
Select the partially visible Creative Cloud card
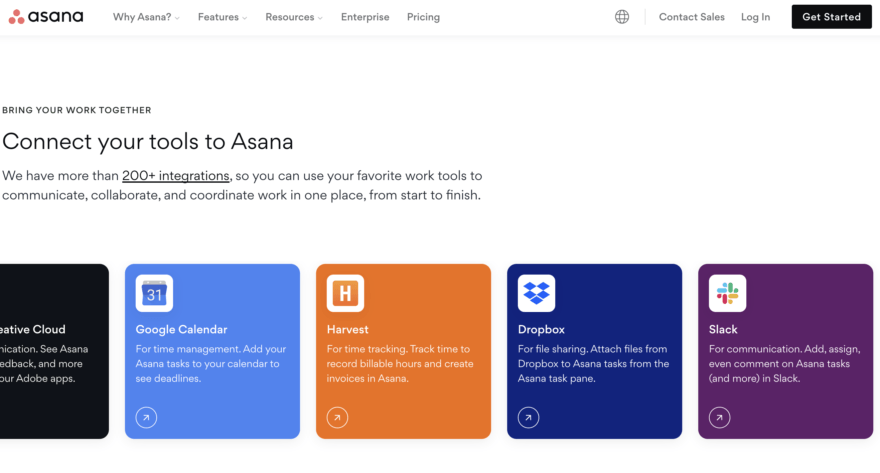[50, 350]
